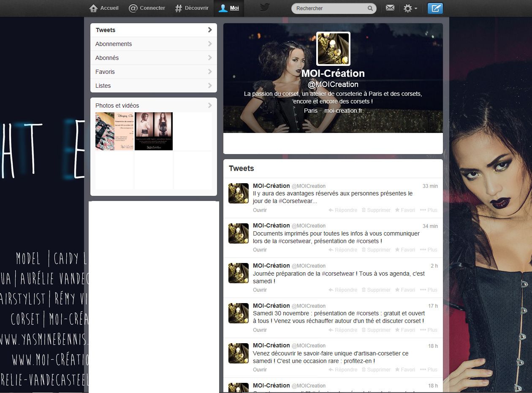Open Plus options on the 2 h tweet

click(x=429, y=290)
